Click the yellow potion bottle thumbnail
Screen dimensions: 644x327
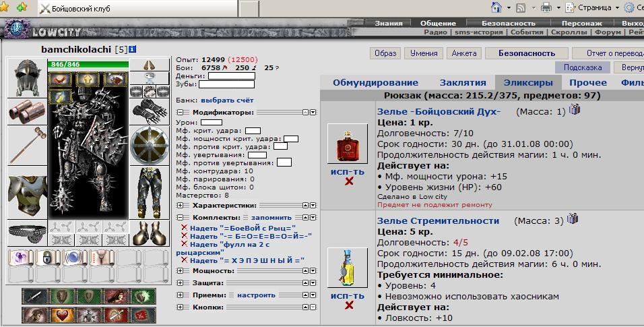click(x=348, y=268)
